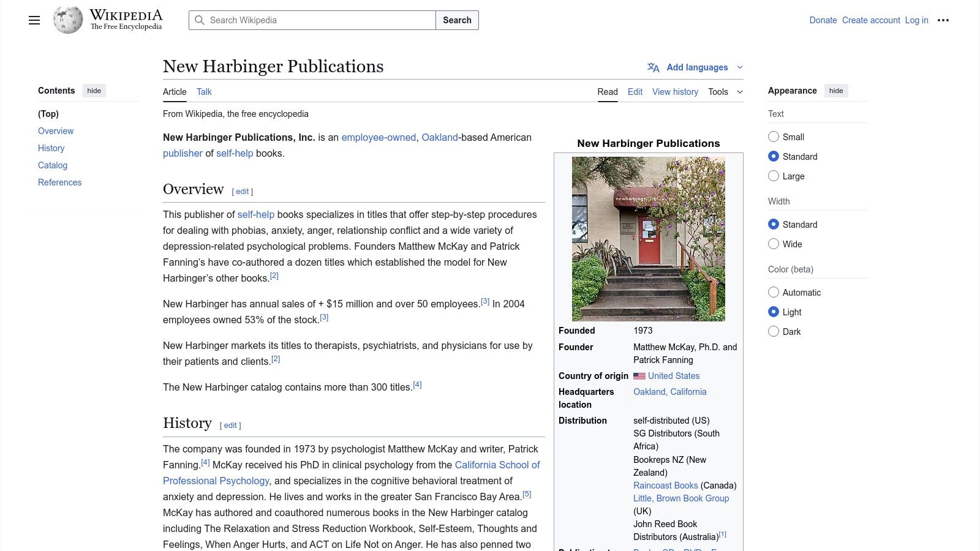980x551 pixels.
Task: Open the employee-owned link
Action: click(379, 137)
